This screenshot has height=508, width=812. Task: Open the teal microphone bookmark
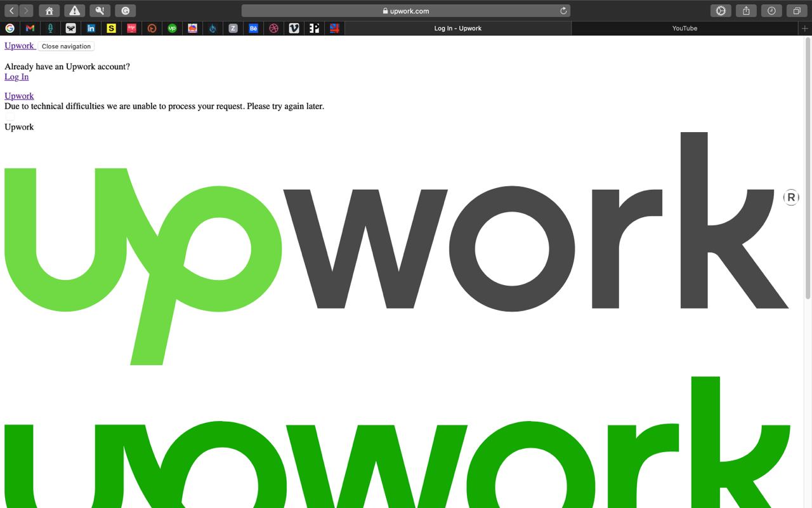50,28
